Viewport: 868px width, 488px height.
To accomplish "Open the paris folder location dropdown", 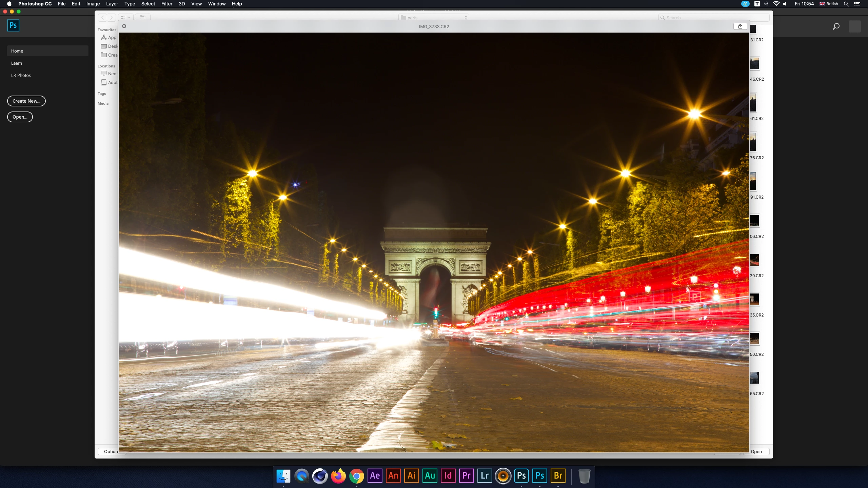I will point(434,18).
